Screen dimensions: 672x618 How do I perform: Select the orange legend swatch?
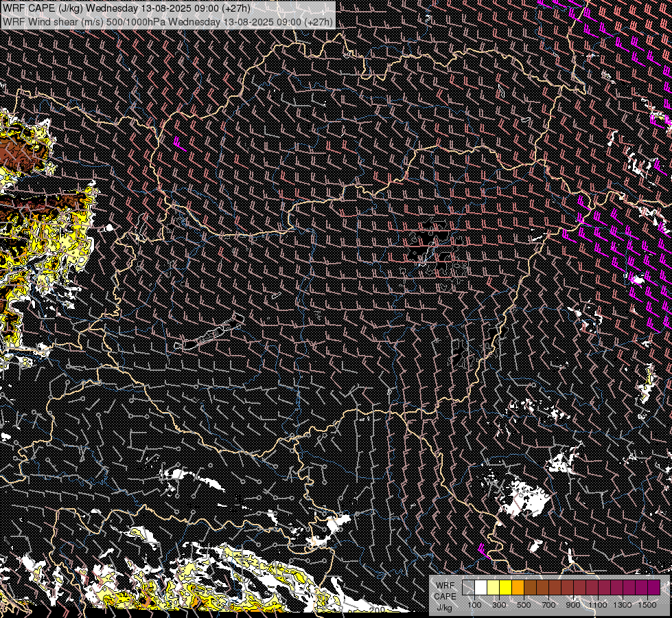click(518, 587)
